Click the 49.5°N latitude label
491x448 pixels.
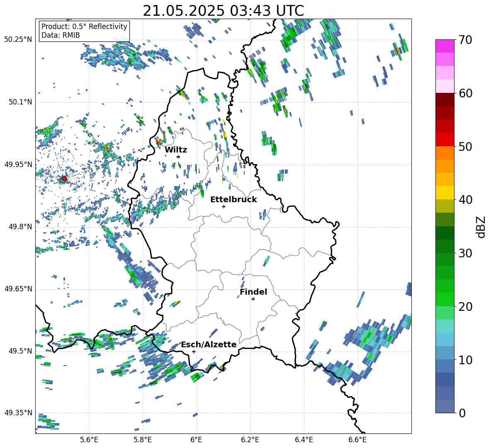pos(20,351)
